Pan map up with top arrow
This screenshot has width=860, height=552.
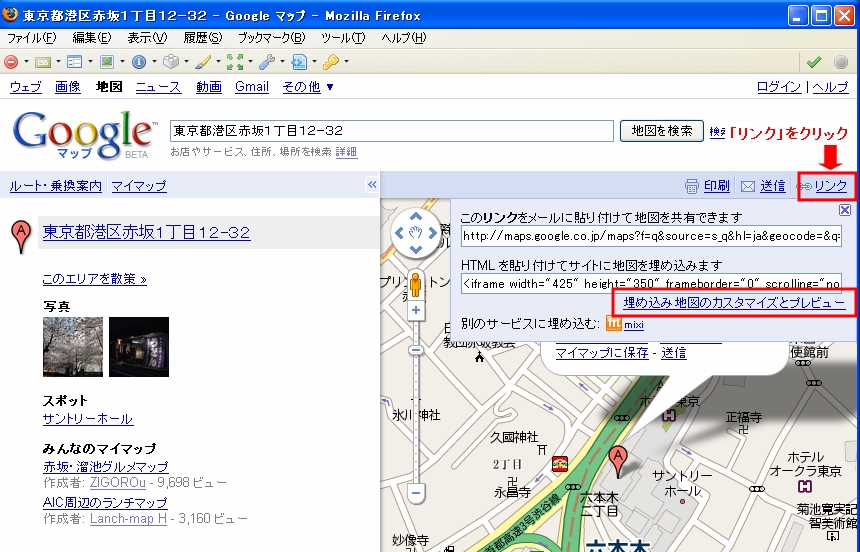pyautogui.click(x=416, y=216)
